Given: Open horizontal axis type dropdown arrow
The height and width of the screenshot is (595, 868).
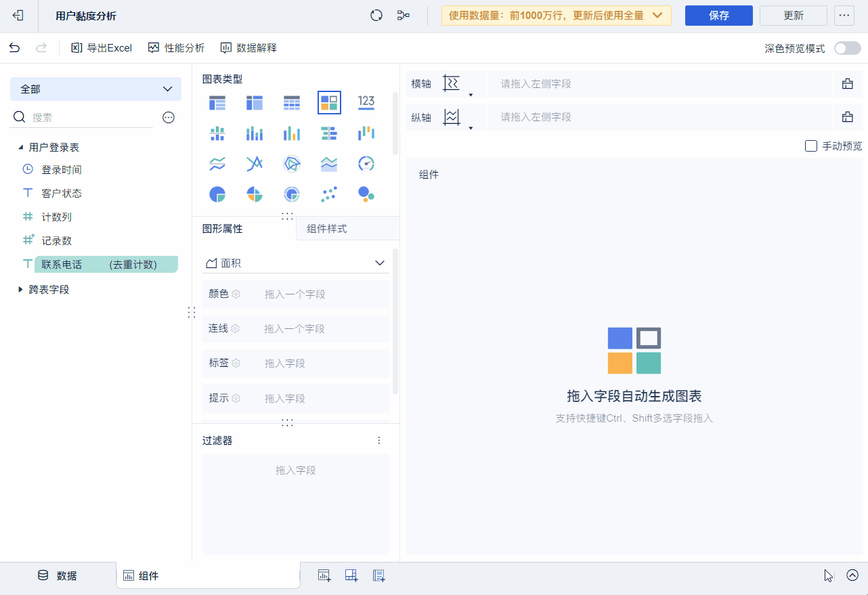Looking at the screenshot, I should [471, 95].
